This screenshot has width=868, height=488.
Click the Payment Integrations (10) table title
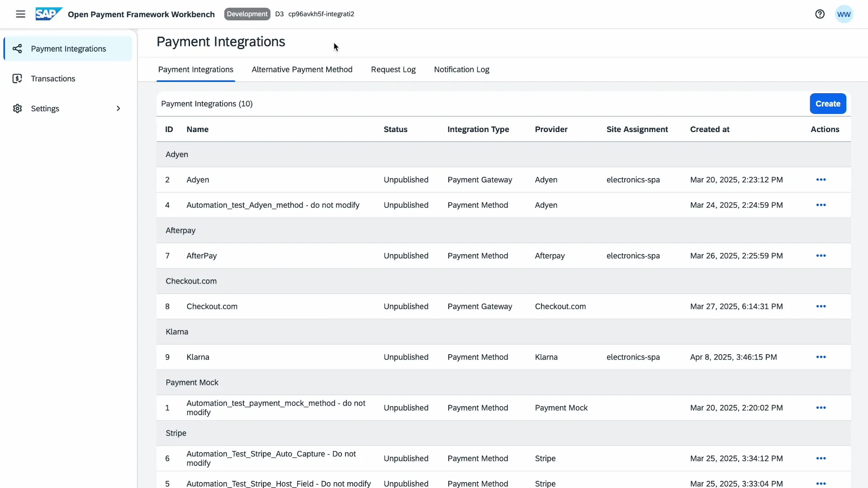(207, 104)
